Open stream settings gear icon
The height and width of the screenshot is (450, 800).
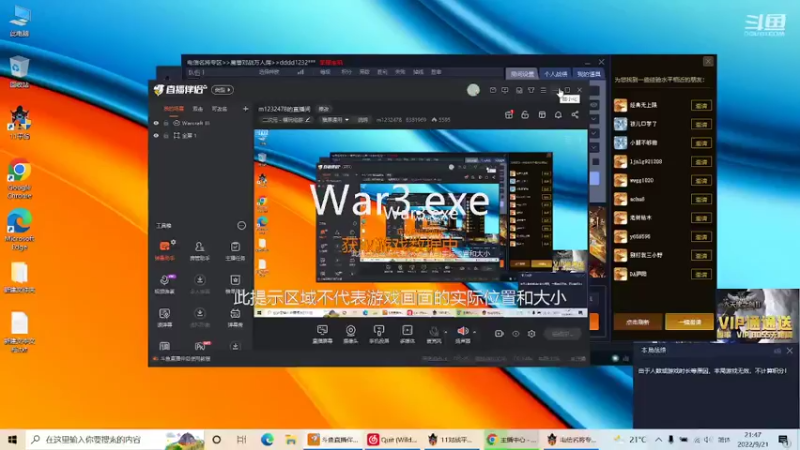point(532,334)
